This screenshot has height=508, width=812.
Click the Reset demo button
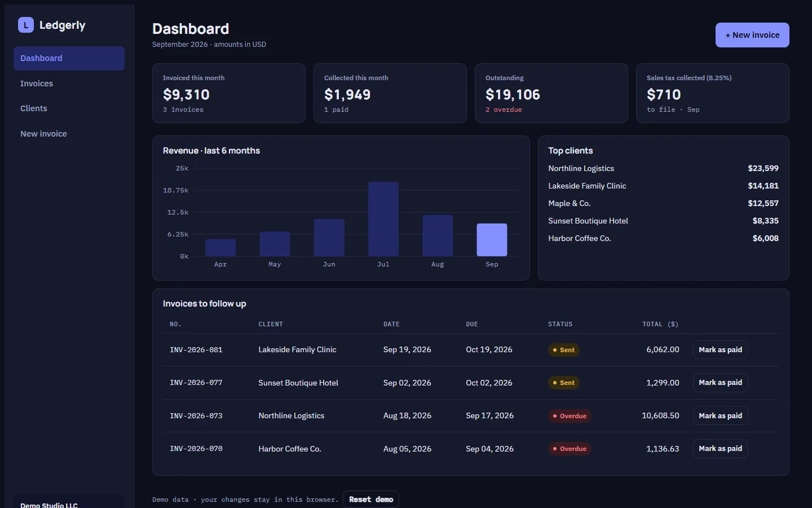click(x=371, y=500)
